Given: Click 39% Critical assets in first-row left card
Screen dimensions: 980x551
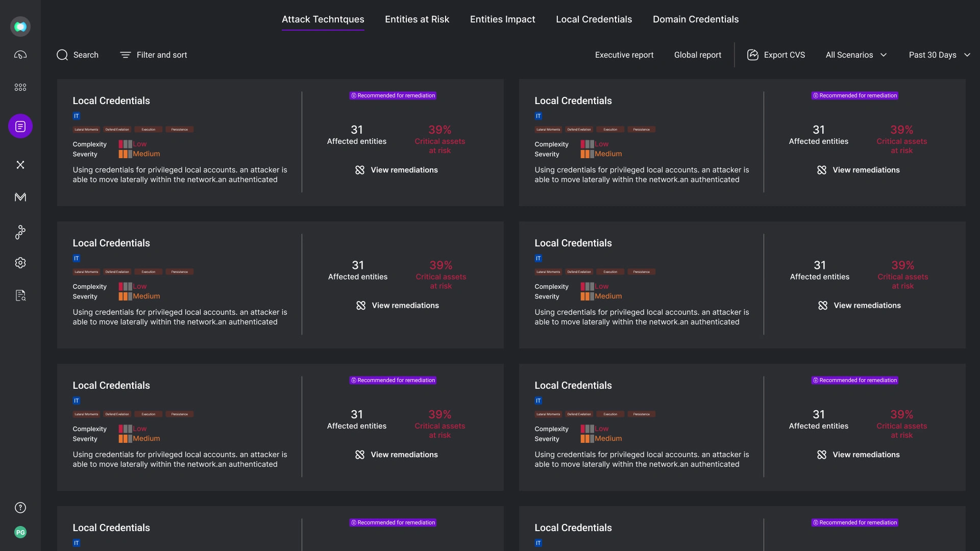Looking at the screenshot, I should 440,139.
